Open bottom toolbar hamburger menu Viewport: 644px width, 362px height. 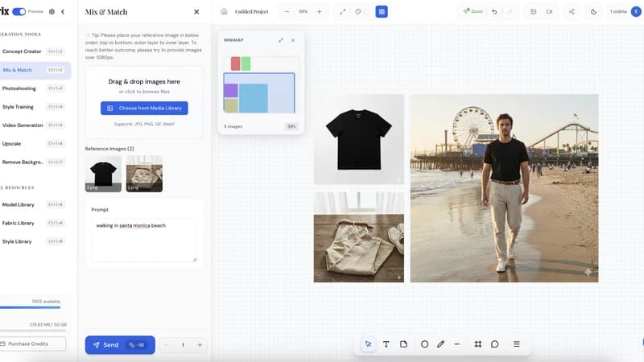pos(517,344)
